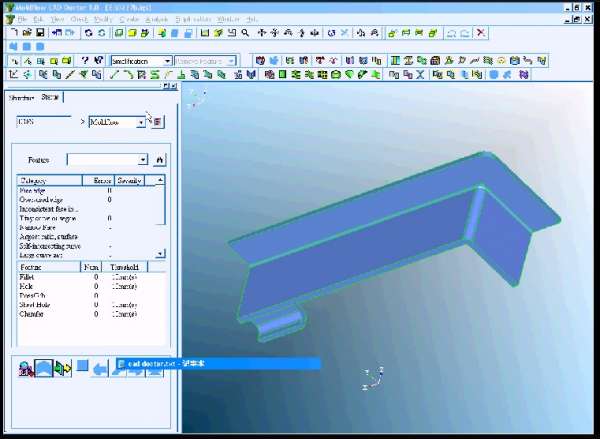Click the Category list scroll-down arrow
This screenshot has width=600, height=439.
click(x=160, y=253)
